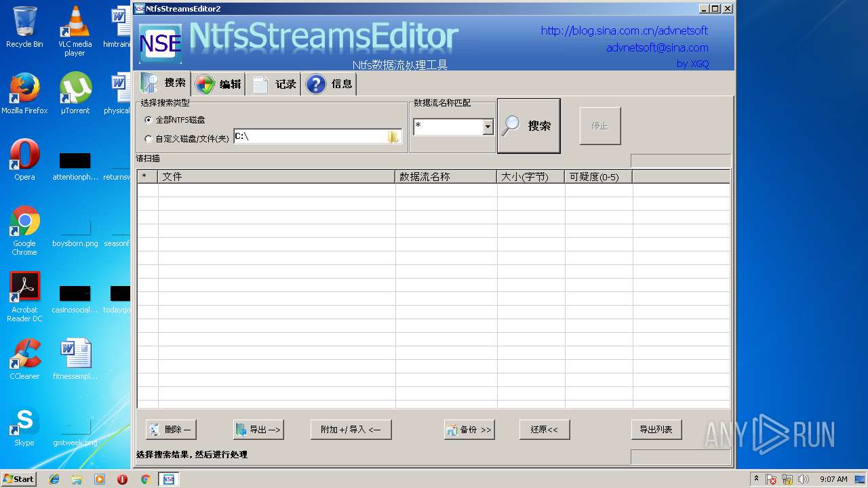868x488 pixels.
Task: Select the 全部NTFS磁盘 radio option
Action: pyautogui.click(x=175, y=120)
